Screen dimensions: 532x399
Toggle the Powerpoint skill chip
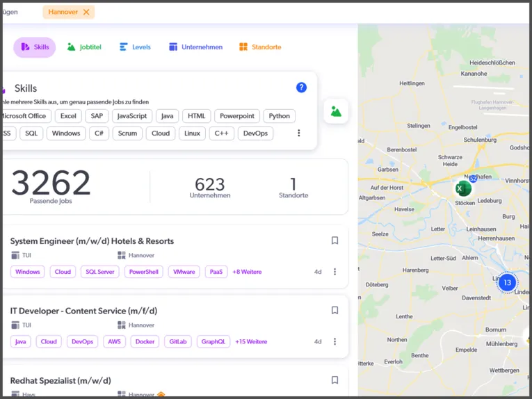[237, 116]
